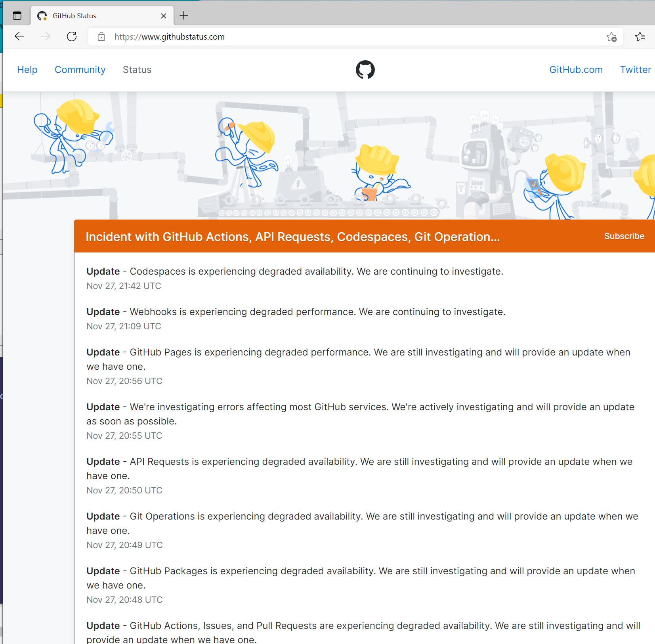Click the GitHub Packages degraded availability update
This screenshot has height=644, width=655.
pos(361,578)
